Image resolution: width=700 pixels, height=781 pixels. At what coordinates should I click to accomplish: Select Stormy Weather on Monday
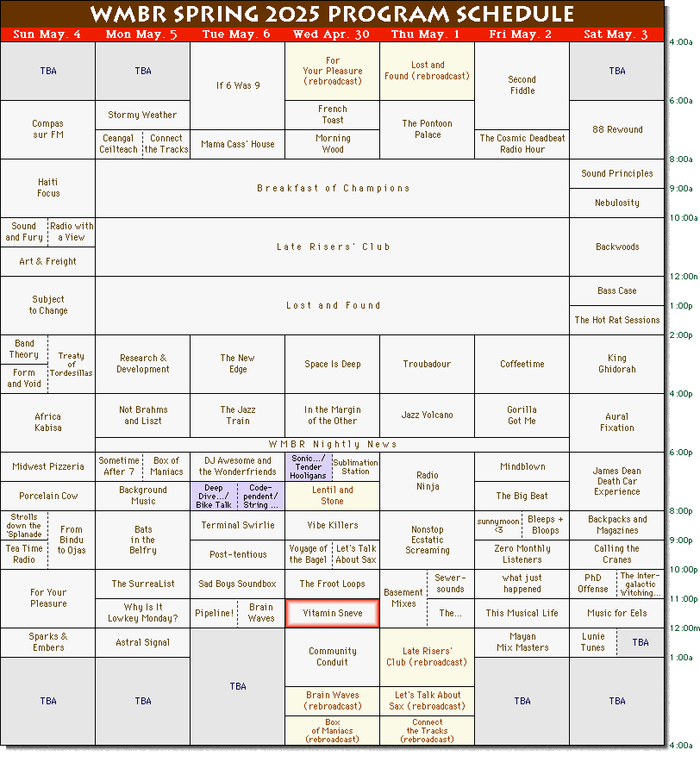coord(142,115)
